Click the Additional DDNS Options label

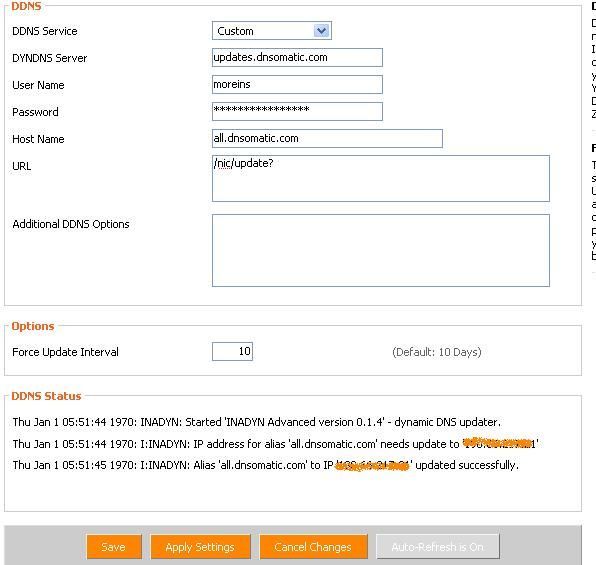[x=71, y=224]
